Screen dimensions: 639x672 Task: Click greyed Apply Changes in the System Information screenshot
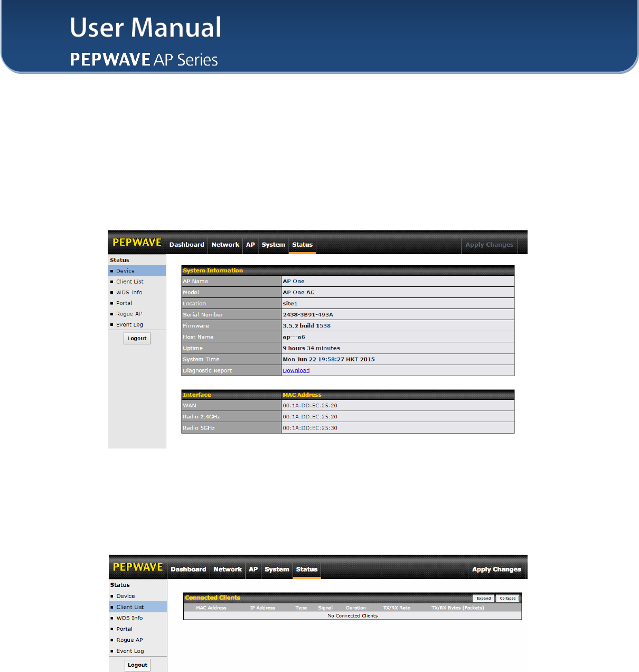[x=489, y=245]
